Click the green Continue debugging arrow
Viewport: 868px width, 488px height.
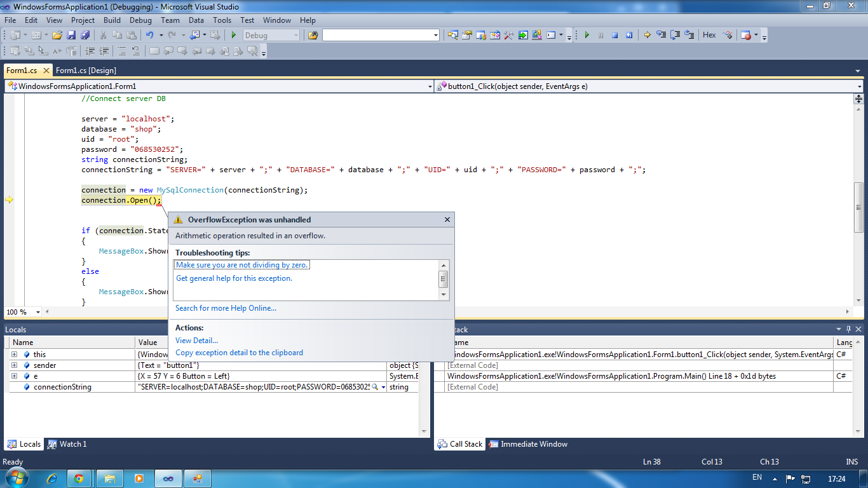point(587,35)
